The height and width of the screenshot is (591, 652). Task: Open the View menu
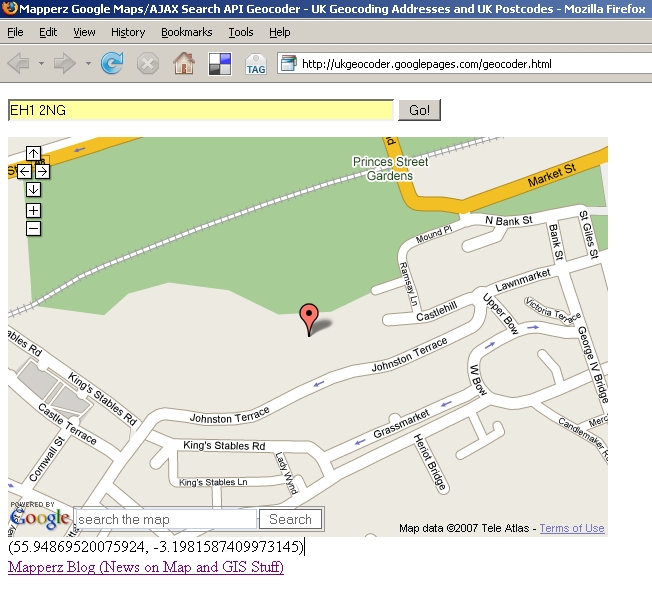click(x=84, y=32)
